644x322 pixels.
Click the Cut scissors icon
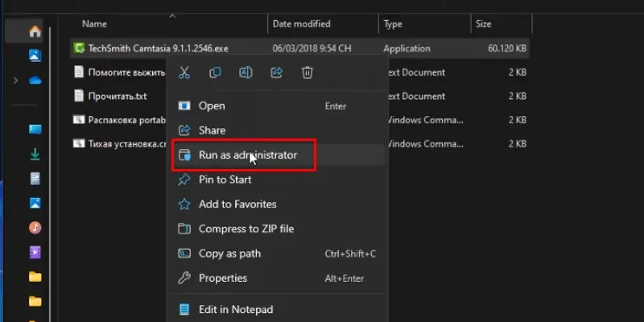pos(184,73)
